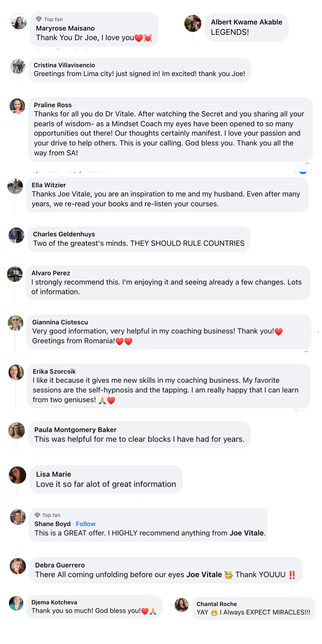Open Debra Guerrero's profile avatar
322x644 pixels.
click(18, 566)
